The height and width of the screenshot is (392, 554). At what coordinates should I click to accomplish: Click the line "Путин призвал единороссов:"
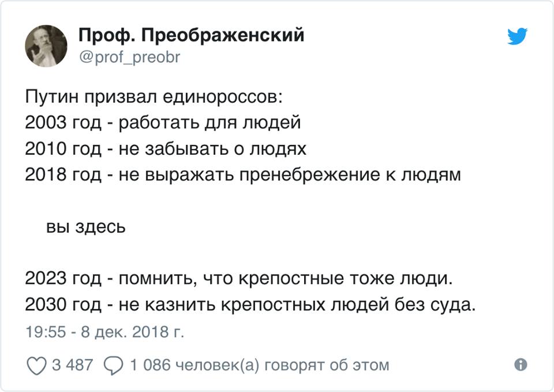pos(154,97)
